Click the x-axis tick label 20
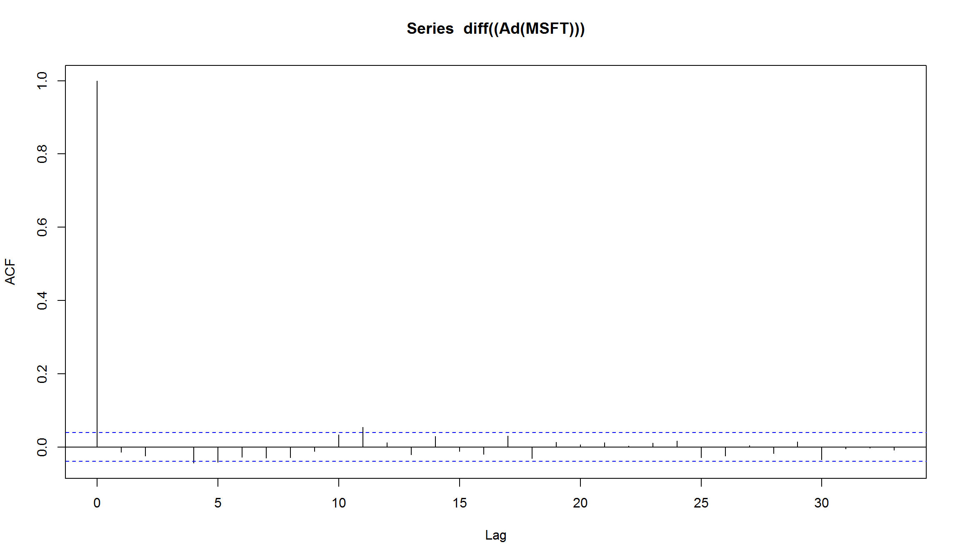This screenshot has width=960, height=560. tap(580, 503)
